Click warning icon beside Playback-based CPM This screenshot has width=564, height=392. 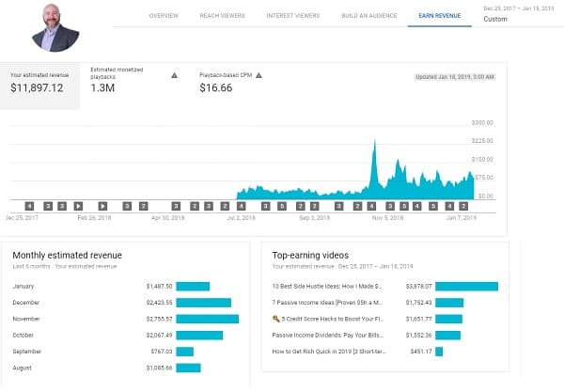pos(258,74)
